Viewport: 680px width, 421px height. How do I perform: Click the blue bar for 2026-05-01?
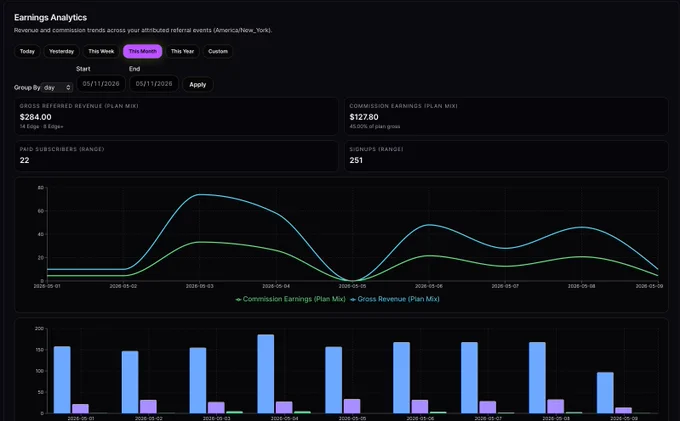pyautogui.click(x=62, y=380)
